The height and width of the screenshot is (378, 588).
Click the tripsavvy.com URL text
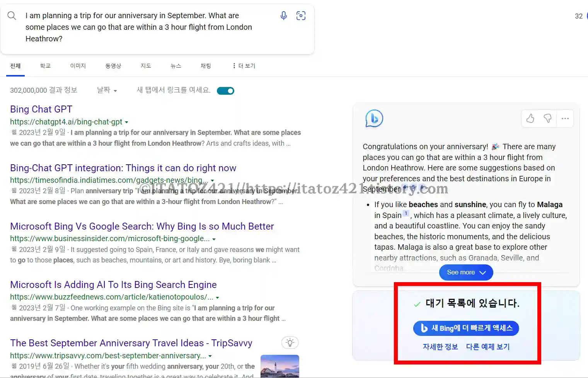108,355
